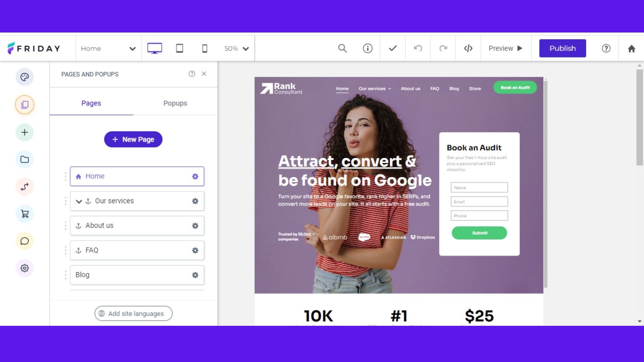This screenshot has width=644, height=362.
Task: Open settings for the Blog page
Action: coord(195,275)
